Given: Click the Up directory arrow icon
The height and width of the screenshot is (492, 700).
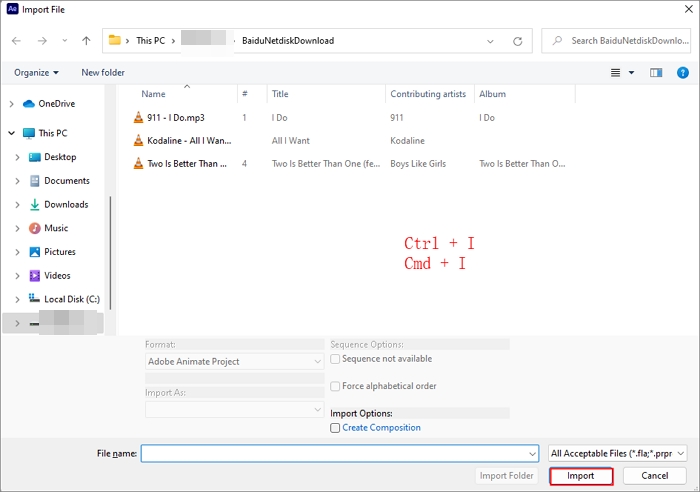Looking at the screenshot, I should (x=86, y=41).
